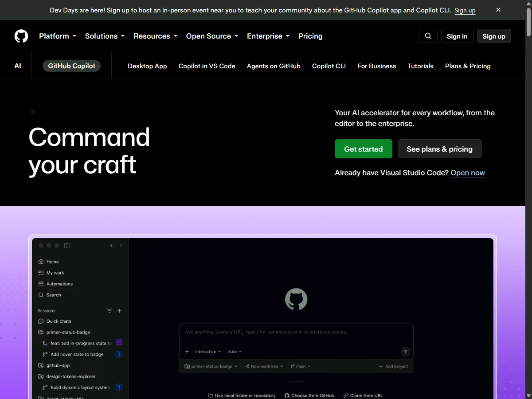
Task: Expand the Platform menu
Action: [58, 36]
